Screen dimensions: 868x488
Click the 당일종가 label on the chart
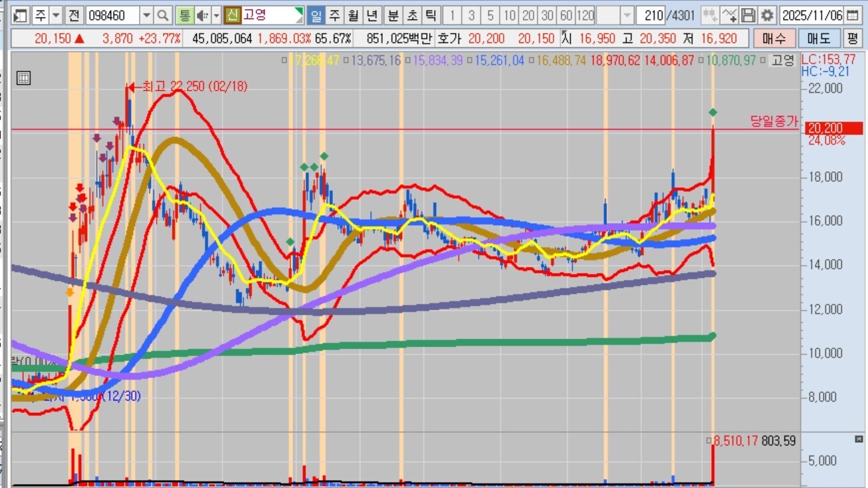coord(774,121)
